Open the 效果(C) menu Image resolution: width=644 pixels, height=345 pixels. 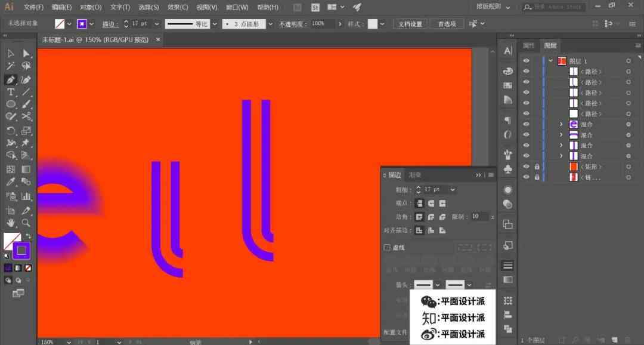(x=178, y=7)
